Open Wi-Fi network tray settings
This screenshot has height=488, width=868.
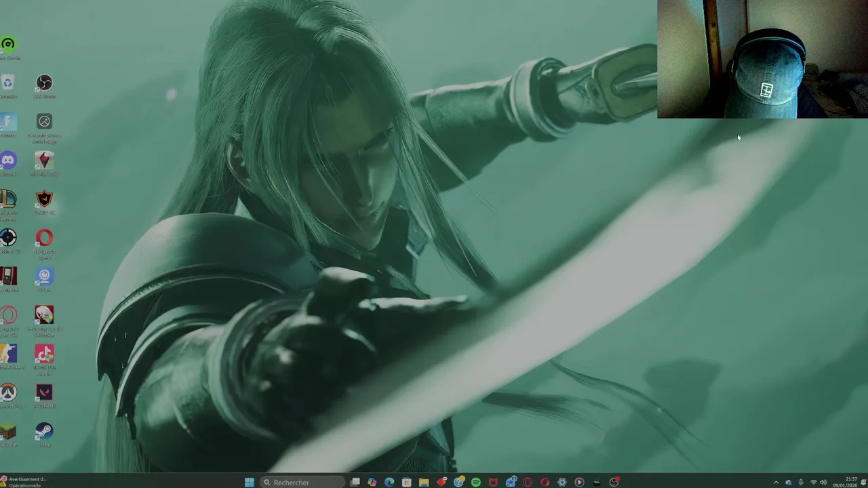[813, 483]
